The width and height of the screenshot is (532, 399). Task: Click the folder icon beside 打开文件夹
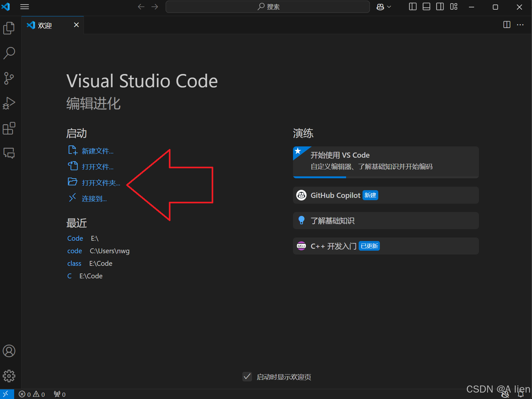click(73, 182)
